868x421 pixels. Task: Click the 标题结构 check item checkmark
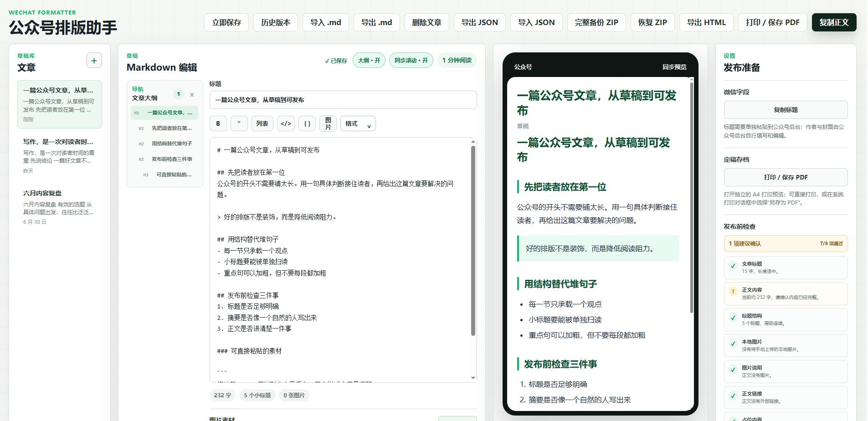coord(733,318)
